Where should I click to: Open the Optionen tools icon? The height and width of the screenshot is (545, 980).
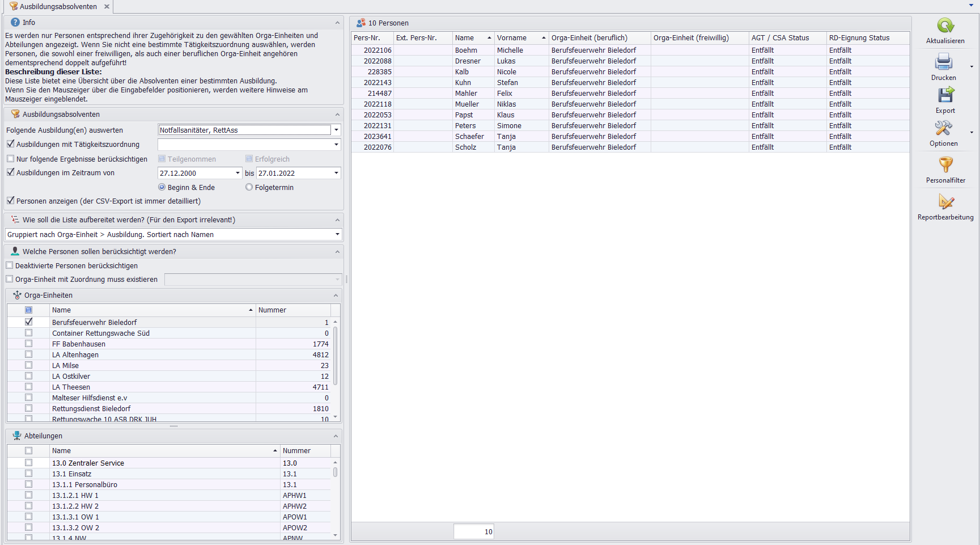[x=944, y=129]
